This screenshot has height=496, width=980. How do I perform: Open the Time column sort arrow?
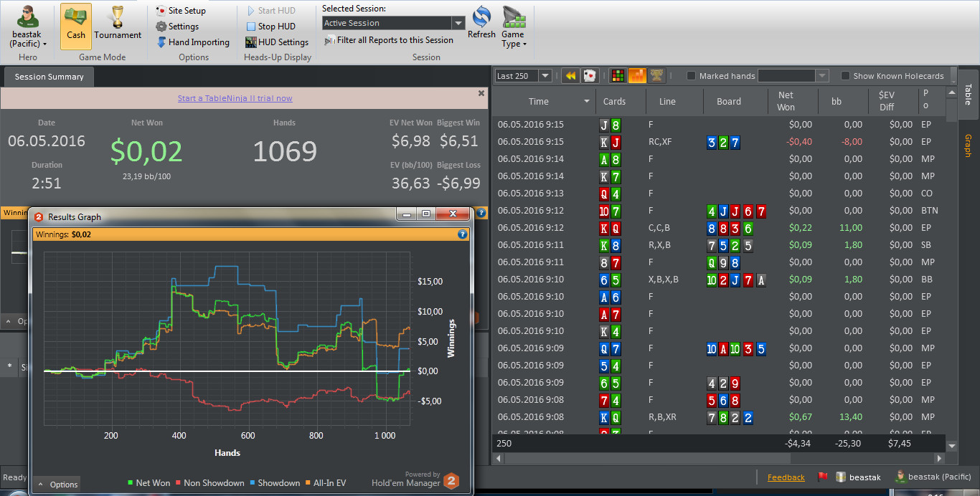coord(587,102)
